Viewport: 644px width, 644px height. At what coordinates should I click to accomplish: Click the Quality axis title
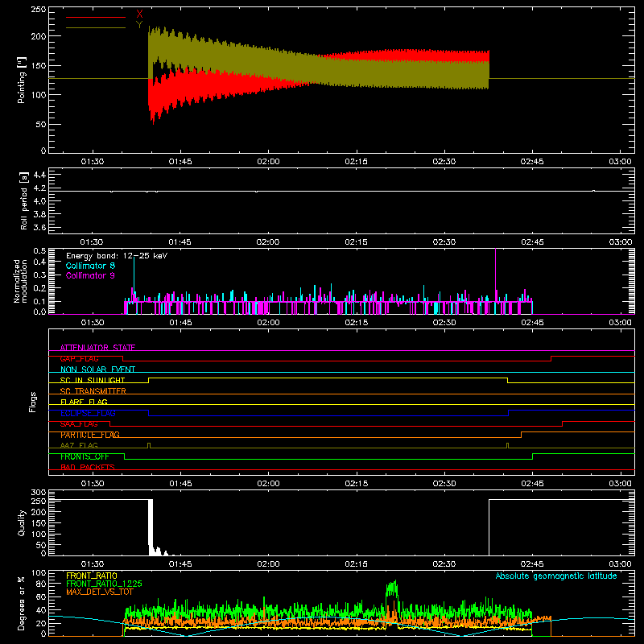coord(22,522)
